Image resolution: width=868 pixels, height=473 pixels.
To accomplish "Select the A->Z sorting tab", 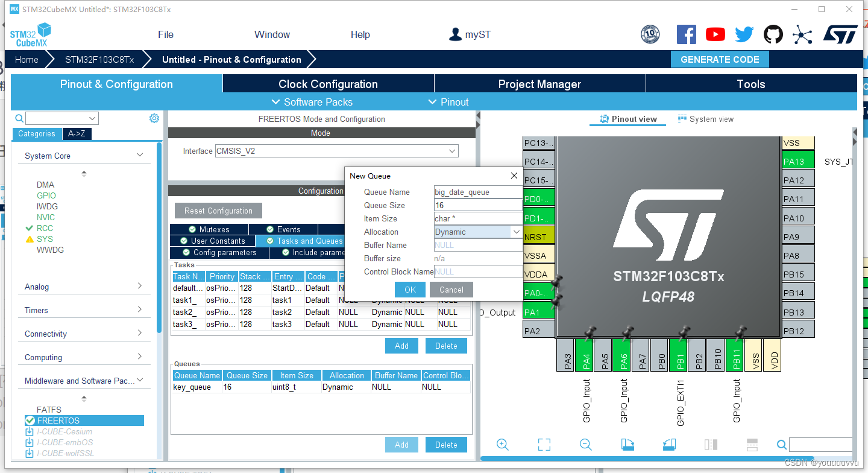I will (77, 134).
